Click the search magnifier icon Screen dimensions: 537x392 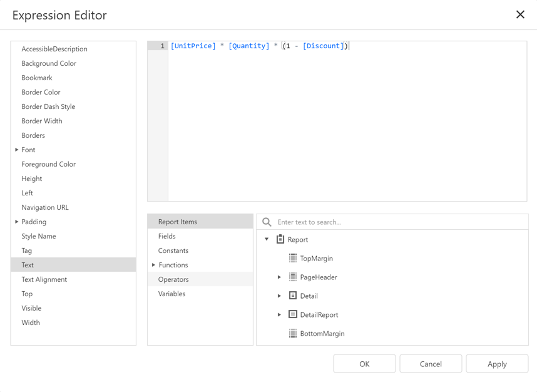coord(266,222)
